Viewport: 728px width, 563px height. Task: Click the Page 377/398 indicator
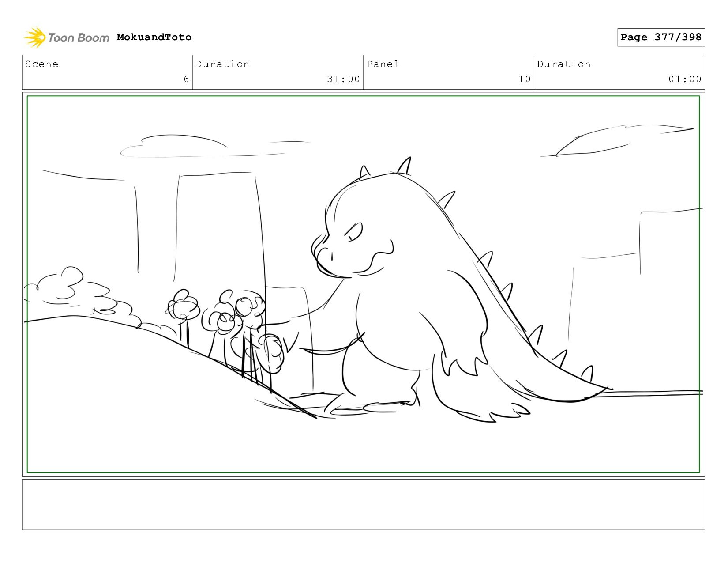pos(661,37)
